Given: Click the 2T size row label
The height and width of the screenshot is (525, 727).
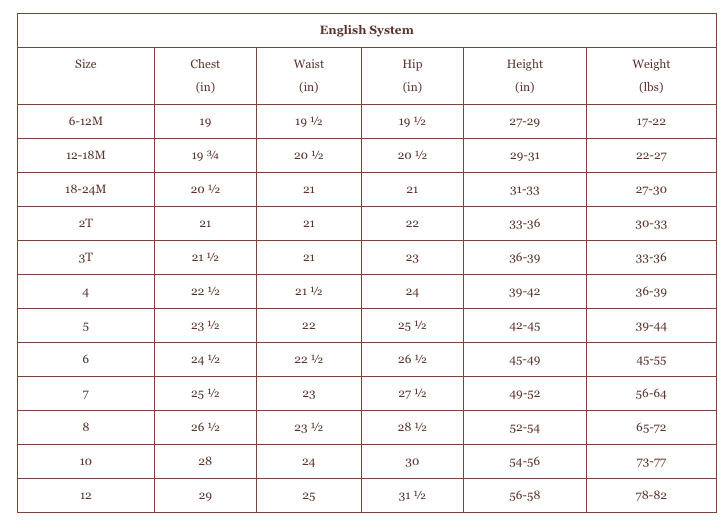Looking at the screenshot, I should click(86, 223).
